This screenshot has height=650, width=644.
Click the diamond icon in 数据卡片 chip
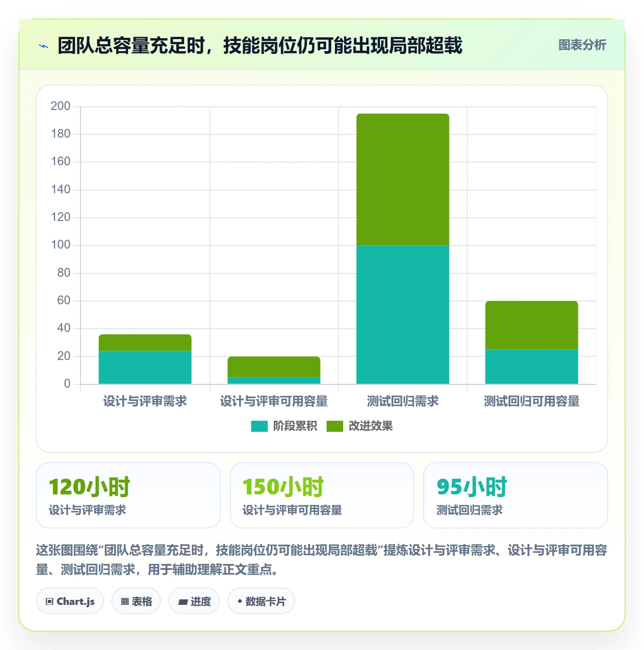(240, 601)
